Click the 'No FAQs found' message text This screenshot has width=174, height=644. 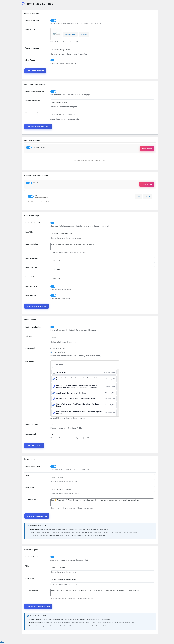[90, 160]
